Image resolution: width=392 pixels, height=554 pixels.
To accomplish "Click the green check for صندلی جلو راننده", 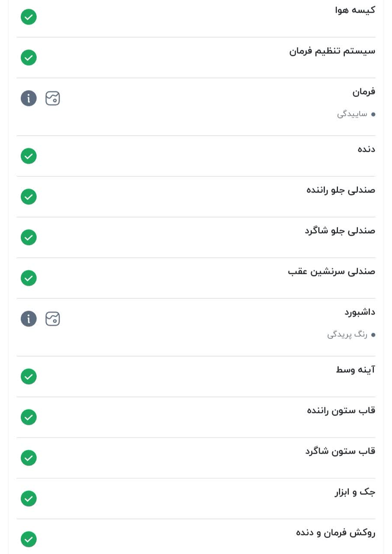I will tap(29, 196).
